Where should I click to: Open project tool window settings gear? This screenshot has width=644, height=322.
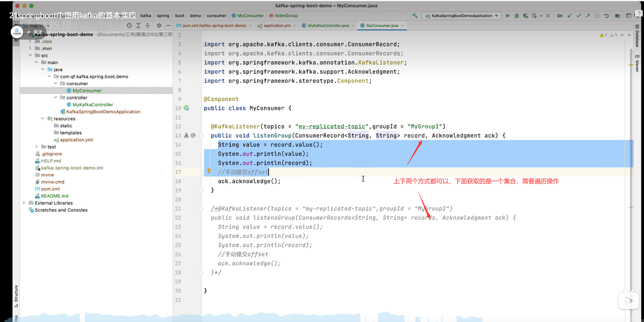click(159, 25)
